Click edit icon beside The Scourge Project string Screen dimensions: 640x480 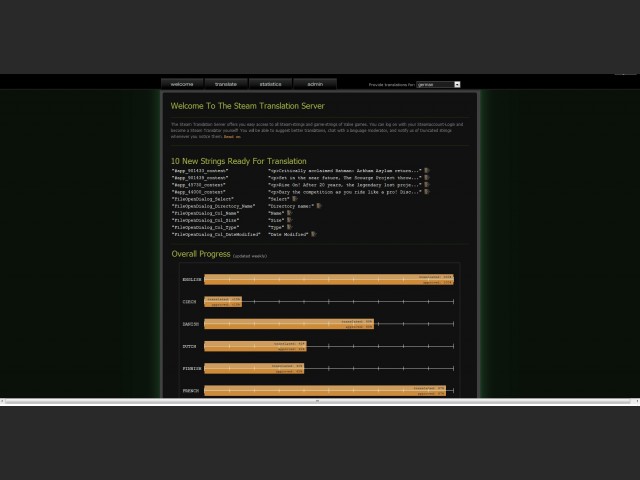(427, 178)
